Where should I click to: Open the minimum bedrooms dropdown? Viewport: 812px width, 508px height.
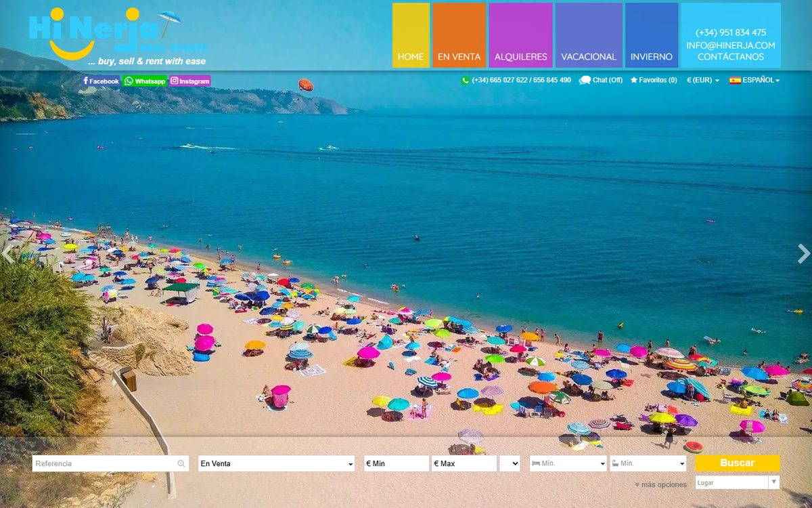click(x=568, y=463)
